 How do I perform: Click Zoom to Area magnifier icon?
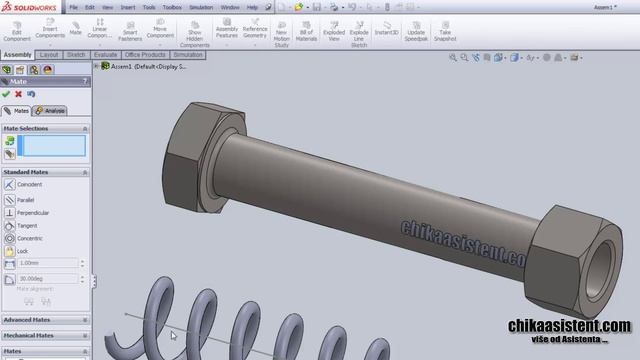pos(464,58)
